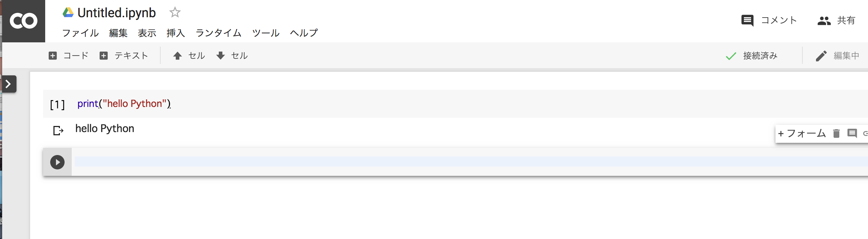Open the 編集中 editing mode dropdown
This screenshot has width=868, height=239.
(x=838, y=56)
